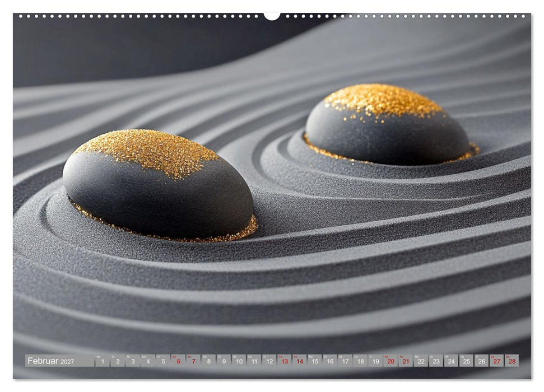The width and height of the screenshot is (544, 392).
Task: Select day 23 in the calendar strip
Action: [x=436, y=361]
